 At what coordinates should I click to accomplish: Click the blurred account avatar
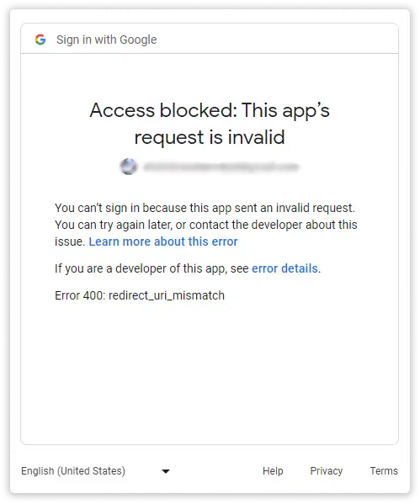point(129,167)
